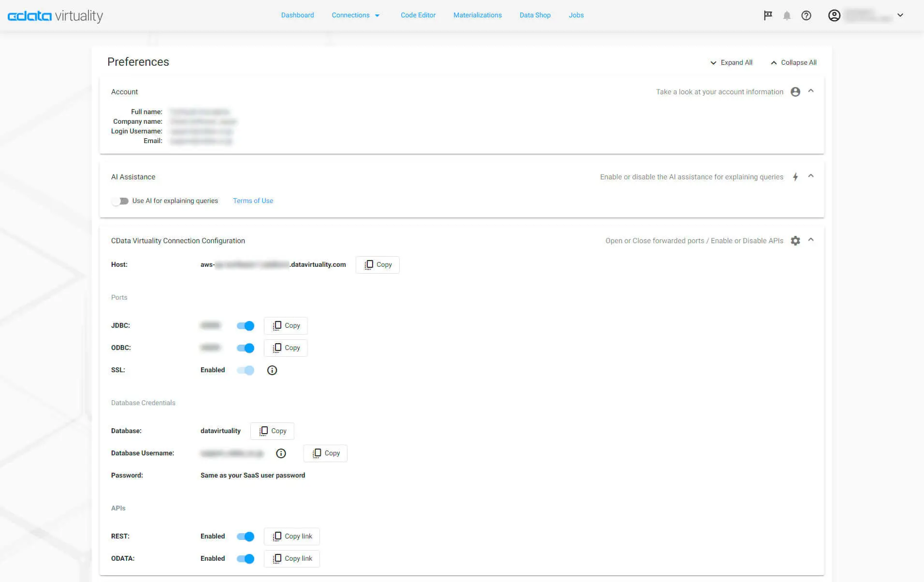Click the help question mark icon
924x582 pixels.
point(806,15)
